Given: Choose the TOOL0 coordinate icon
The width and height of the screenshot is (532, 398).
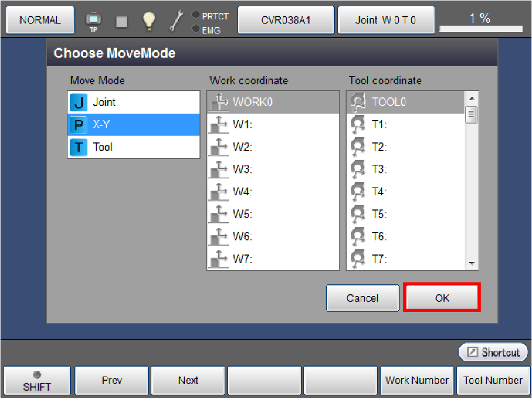Looking at the screenshot, I should tap(359, 102).
